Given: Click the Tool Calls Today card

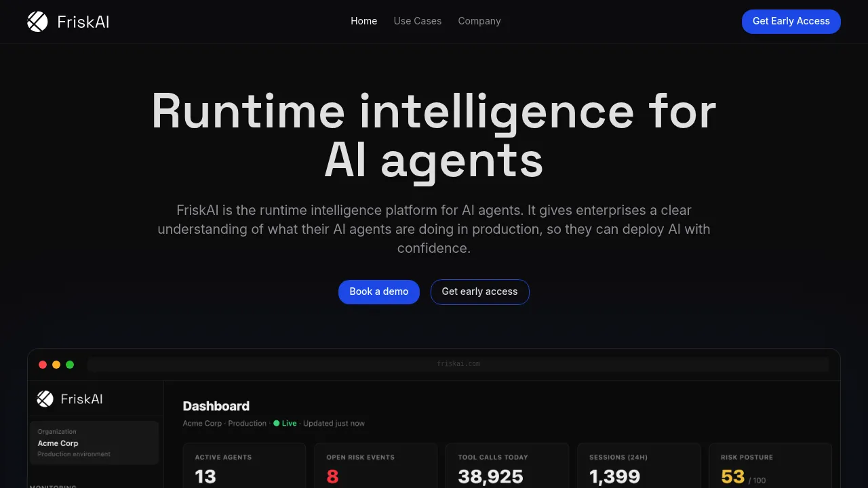Looking at the screenshot, I should pos(507,466).
